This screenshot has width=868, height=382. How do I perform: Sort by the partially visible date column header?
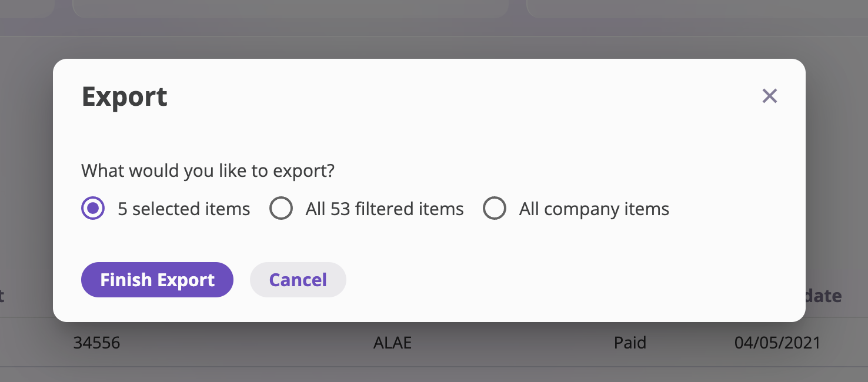click(x=823, y=296)
